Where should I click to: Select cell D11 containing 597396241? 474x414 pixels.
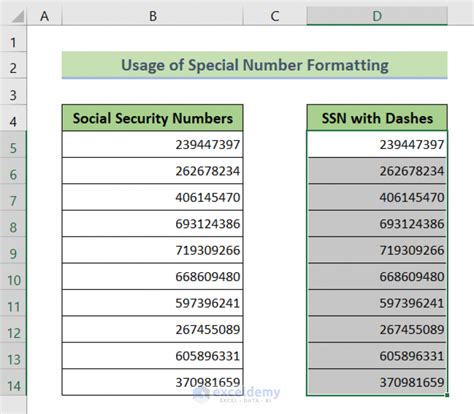(x=377, y=303)
